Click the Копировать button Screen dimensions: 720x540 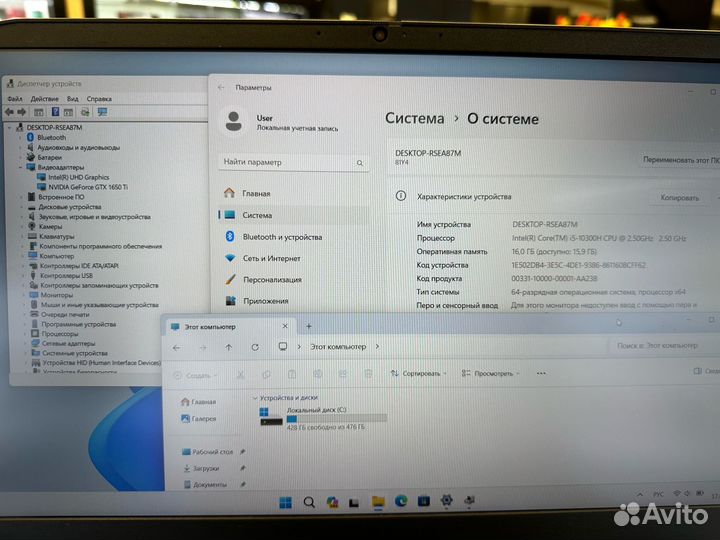point(680,198)
